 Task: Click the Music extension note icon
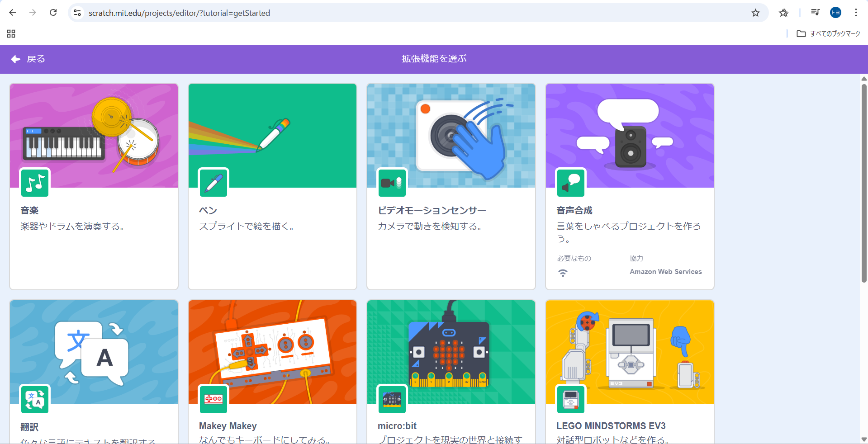click(35, 183)
